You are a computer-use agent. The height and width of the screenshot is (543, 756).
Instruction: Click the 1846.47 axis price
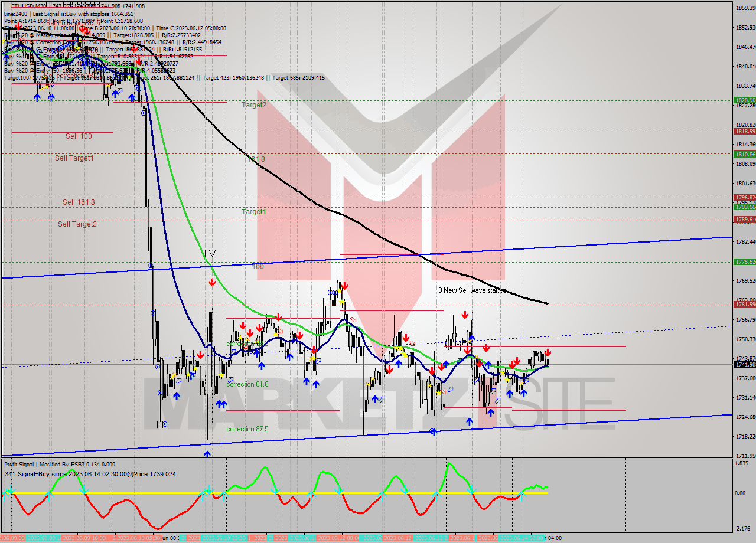click(x=745, y=47)
